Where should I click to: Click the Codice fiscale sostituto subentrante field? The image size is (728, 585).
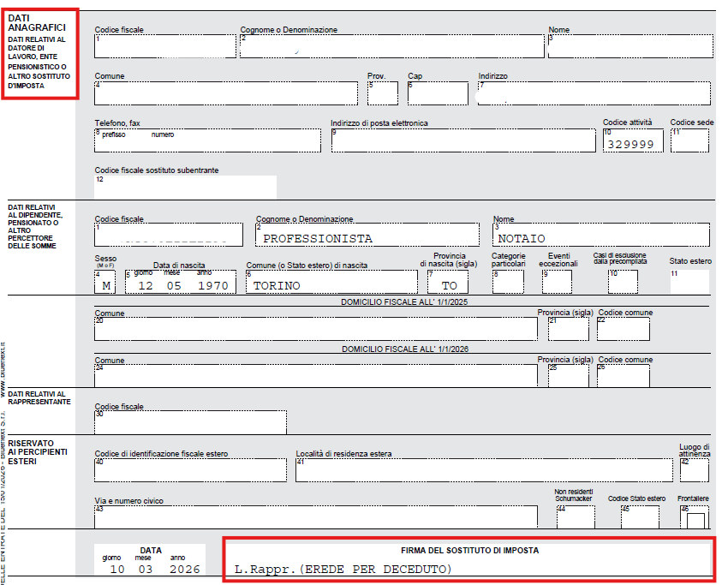pyautogui.click(x=185, y=187)
